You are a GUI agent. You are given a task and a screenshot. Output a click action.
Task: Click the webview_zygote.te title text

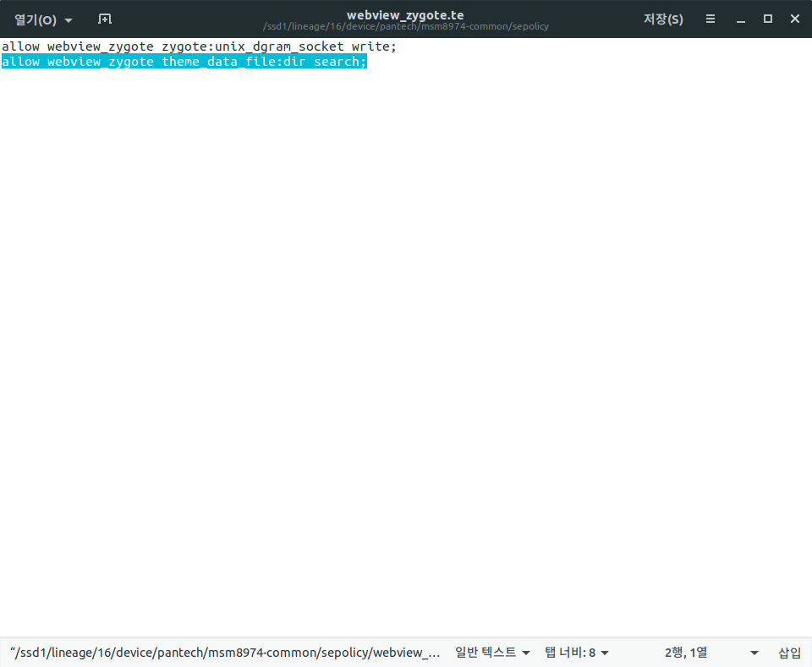click(405, 15)
